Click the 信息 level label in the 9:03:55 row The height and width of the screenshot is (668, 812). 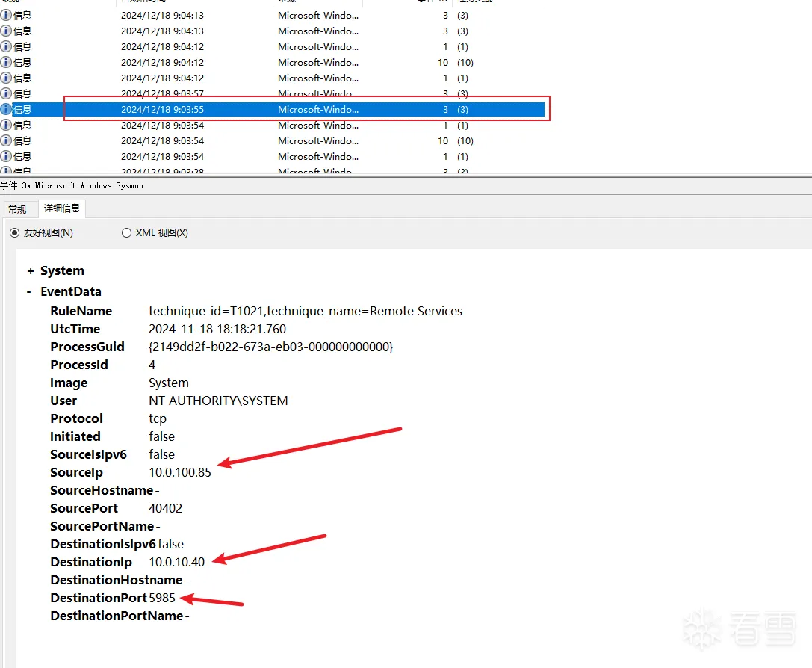(x=22, y=109)
